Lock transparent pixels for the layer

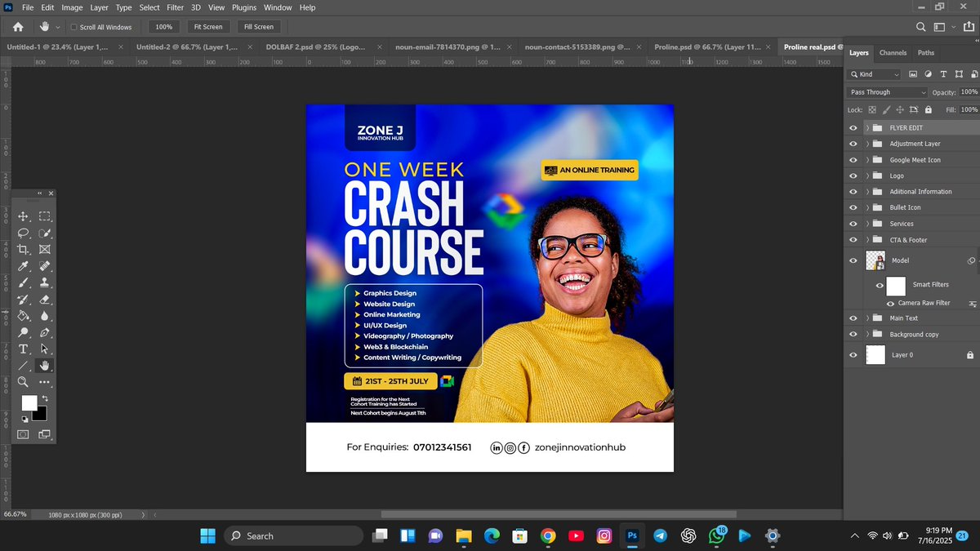(872, 109)
